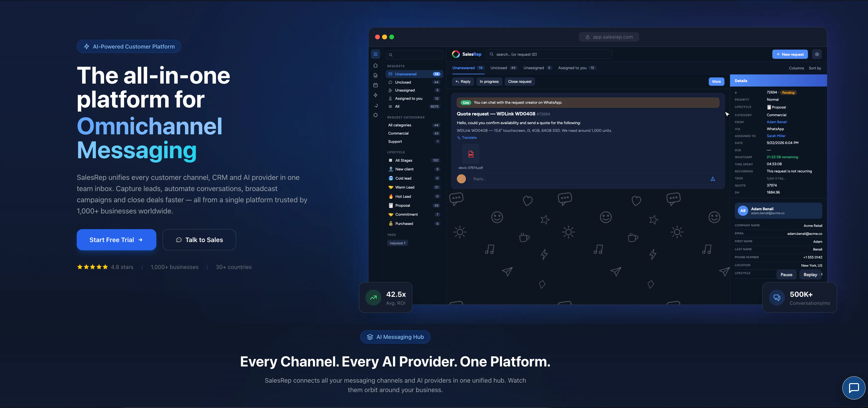Click the Close request button
This screenshot has height=408, width=868.
520,81
